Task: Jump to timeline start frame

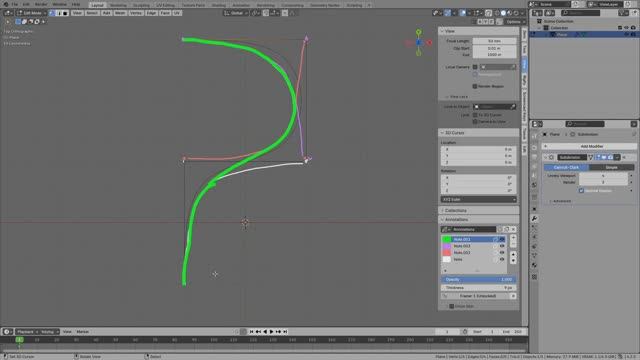Action: [251, 332]
